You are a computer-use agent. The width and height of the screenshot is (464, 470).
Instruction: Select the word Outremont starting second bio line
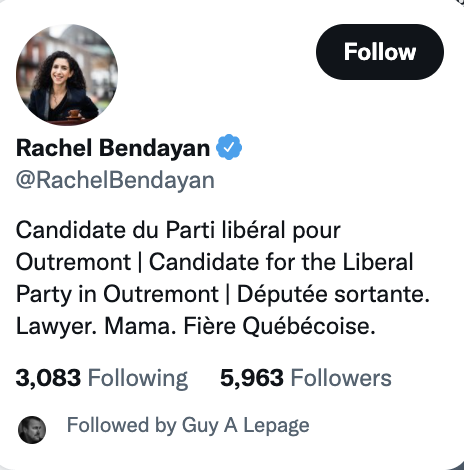(73, 262)
